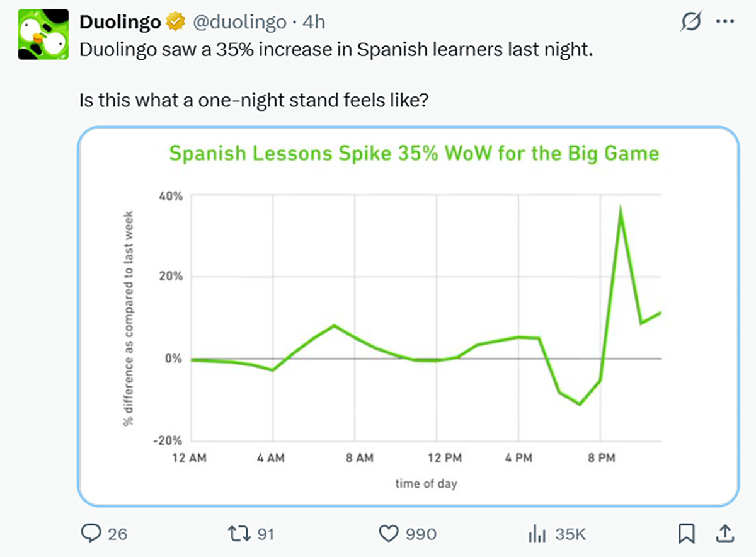Click the reply speech bubble icon

[92, 534]
